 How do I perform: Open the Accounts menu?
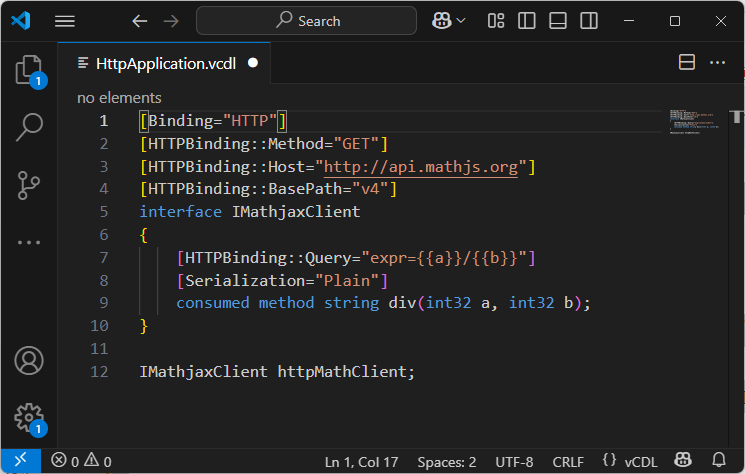[29, 360]
